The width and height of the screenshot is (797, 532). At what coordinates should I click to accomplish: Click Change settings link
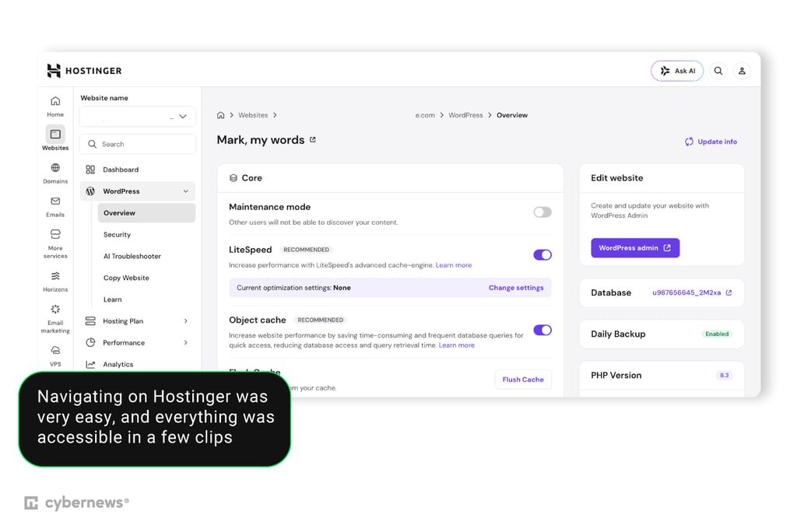pos(516,288)
